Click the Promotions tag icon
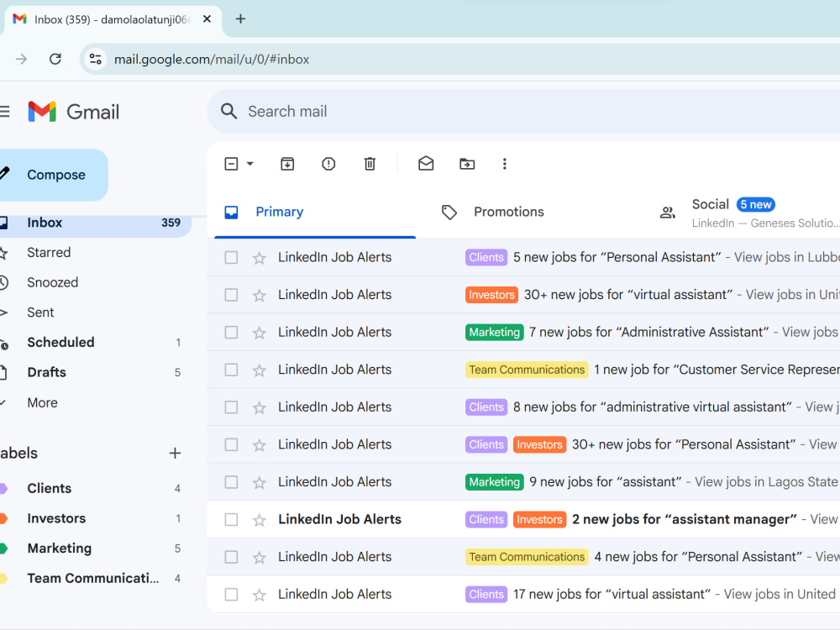This screenshot has width=840, height=630. (x=449, y=213)
